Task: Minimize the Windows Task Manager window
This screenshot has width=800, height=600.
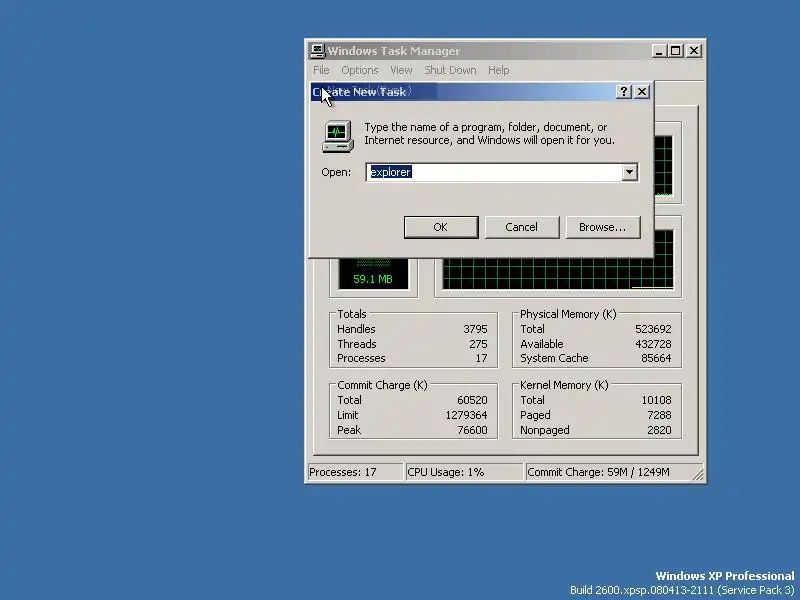Action: (659, 51)
